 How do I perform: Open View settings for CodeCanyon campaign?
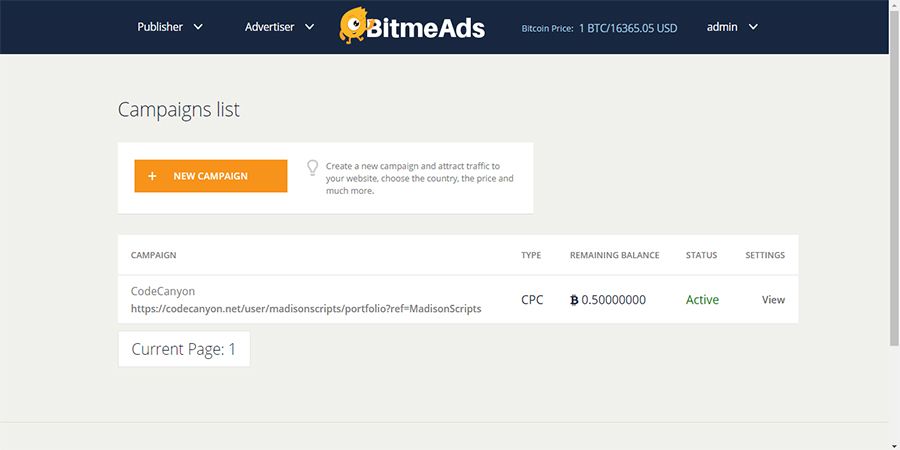point(773,300)
